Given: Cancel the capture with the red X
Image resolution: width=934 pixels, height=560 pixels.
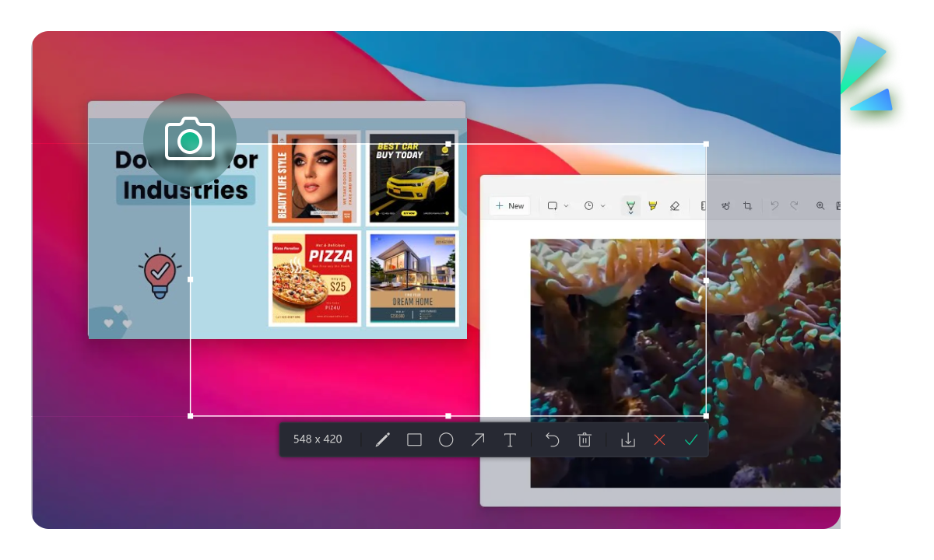Looking at the screenshot, I should pos(659,439).
